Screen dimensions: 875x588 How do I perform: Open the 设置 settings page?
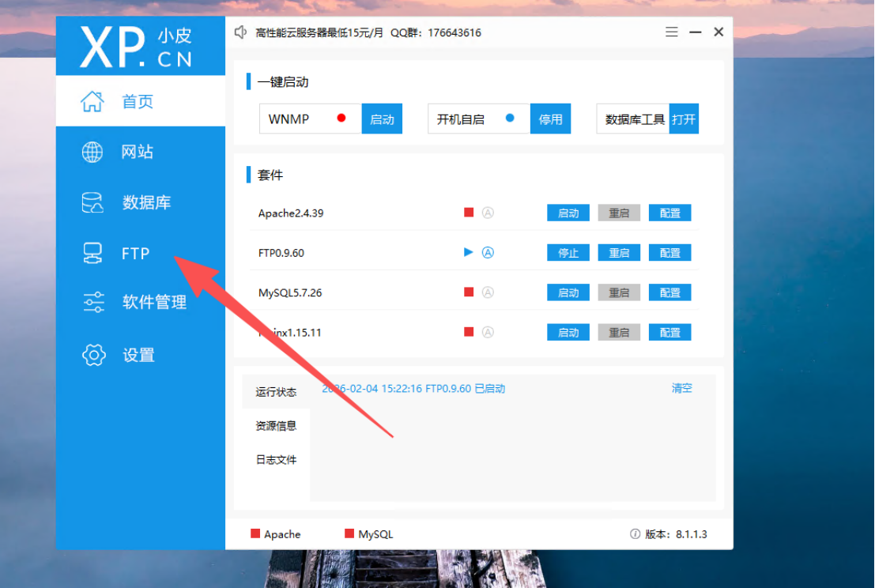pyautogui.click(x=141, y=355)
